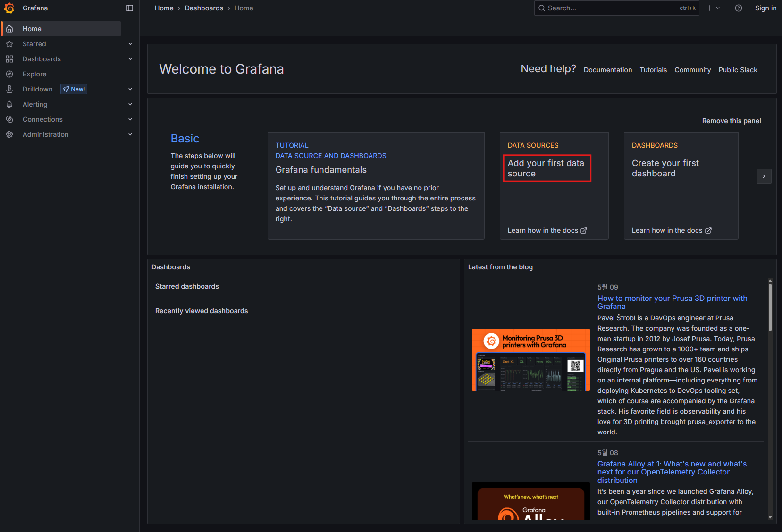Click the Explore compass icon
This screenshot has width=782, height=532.
[9, 74]
